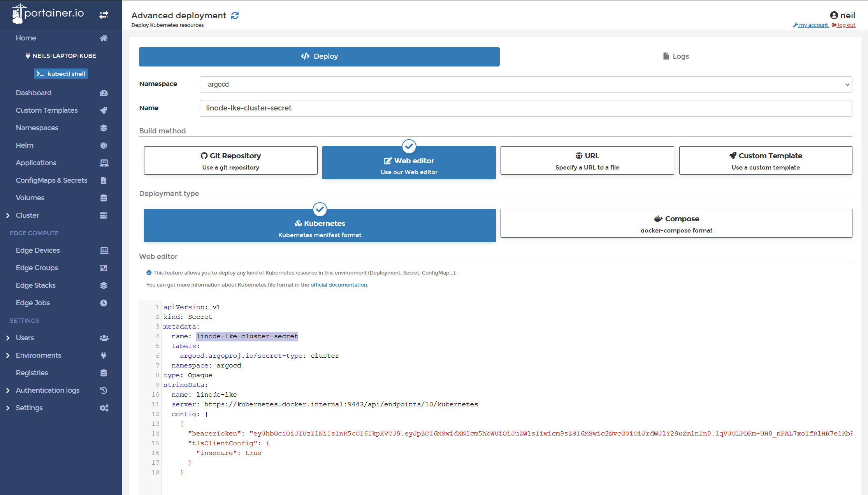Click the plug icon beside NEILS-LAPTOP-KUBE

click(28, 56)
